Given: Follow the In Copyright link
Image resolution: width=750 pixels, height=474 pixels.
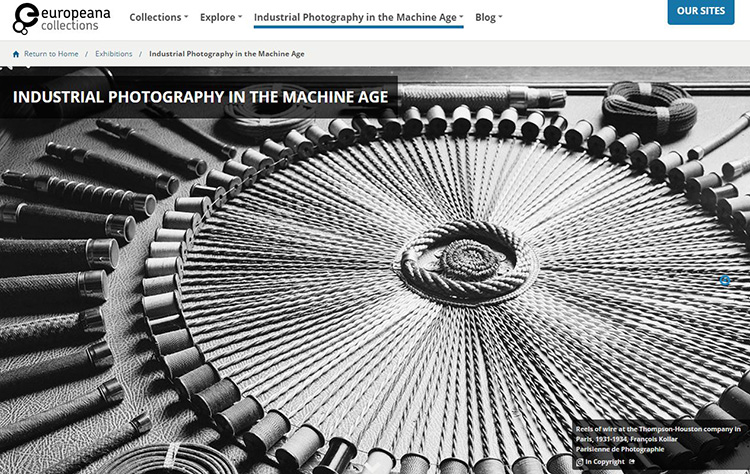Looking at the screenshot, I should pos(604,462).
